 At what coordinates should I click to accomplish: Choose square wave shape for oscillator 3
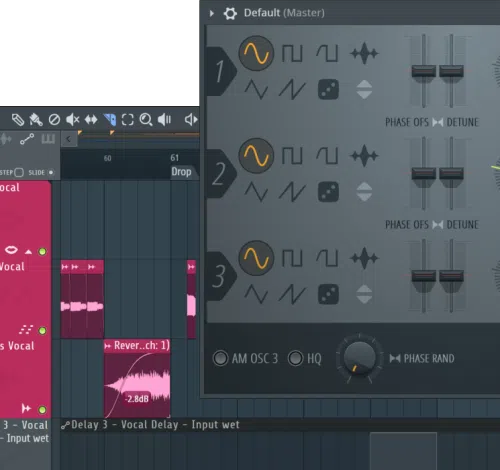pyautogui.click(x=292, y=258)
